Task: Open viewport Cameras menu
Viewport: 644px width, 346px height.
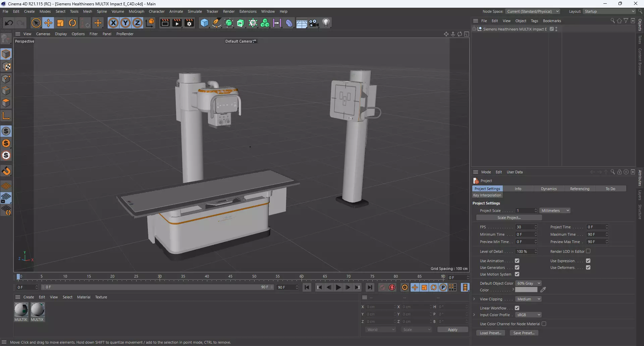Action: (43, 34)
